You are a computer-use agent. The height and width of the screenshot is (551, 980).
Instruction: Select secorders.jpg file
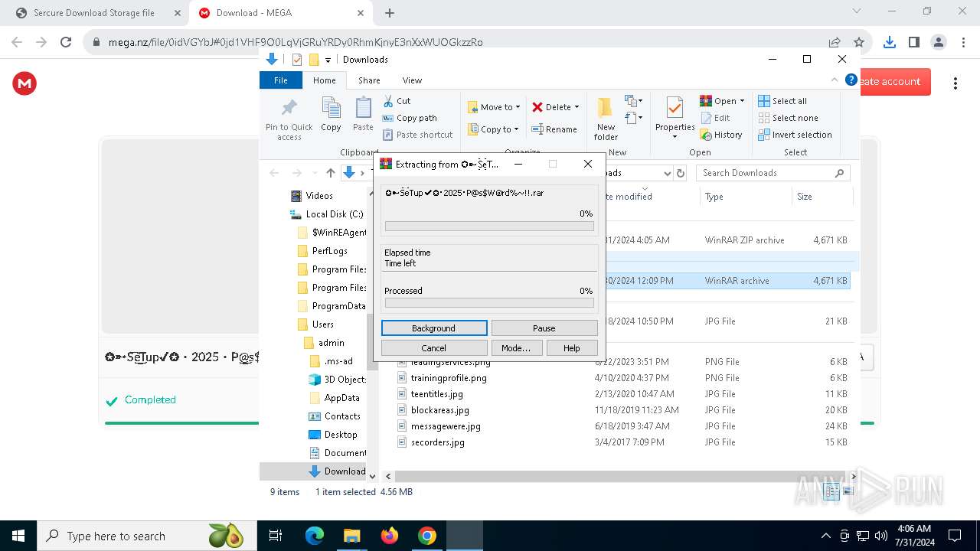coord(437,442)
